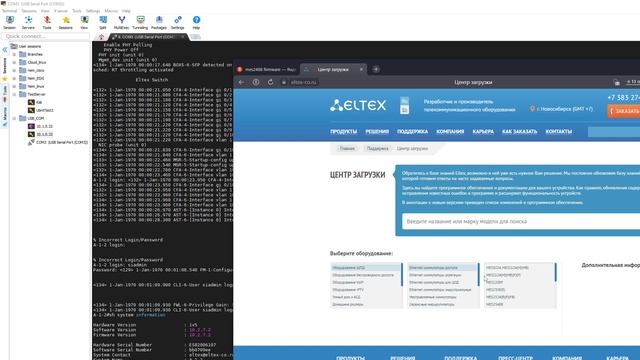Expand the Cloud_linux folder
Image resolution: width=640 pixels, height=360 pixels.
coord(14,62)
